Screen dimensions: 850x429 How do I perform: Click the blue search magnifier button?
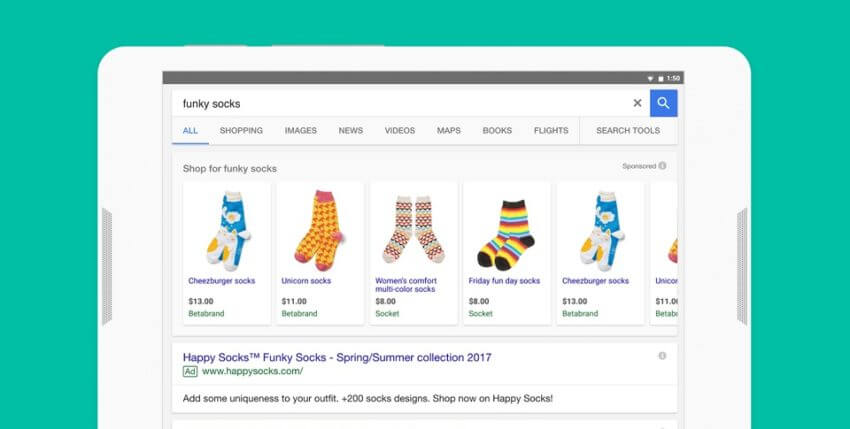[664, 103]
